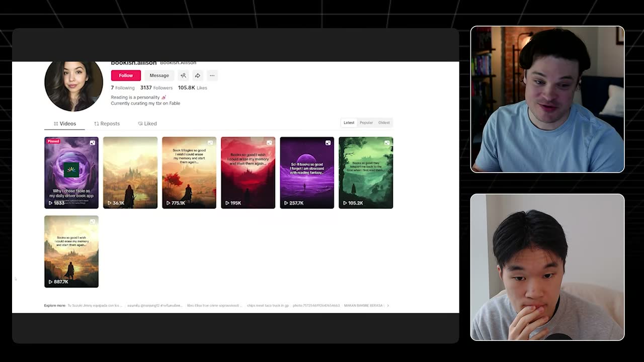This screenshot has height=362, width=644.
Task: Sort videos by Latest
Action: tap(349, 123)
